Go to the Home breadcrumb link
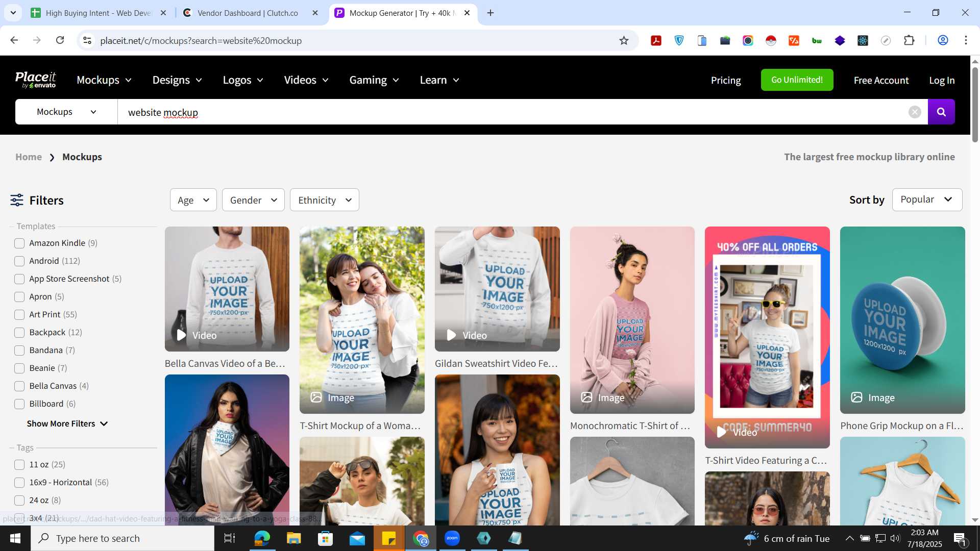Image resolution: width=980 pixels, height=551 pixels. [x=29, y=157]
